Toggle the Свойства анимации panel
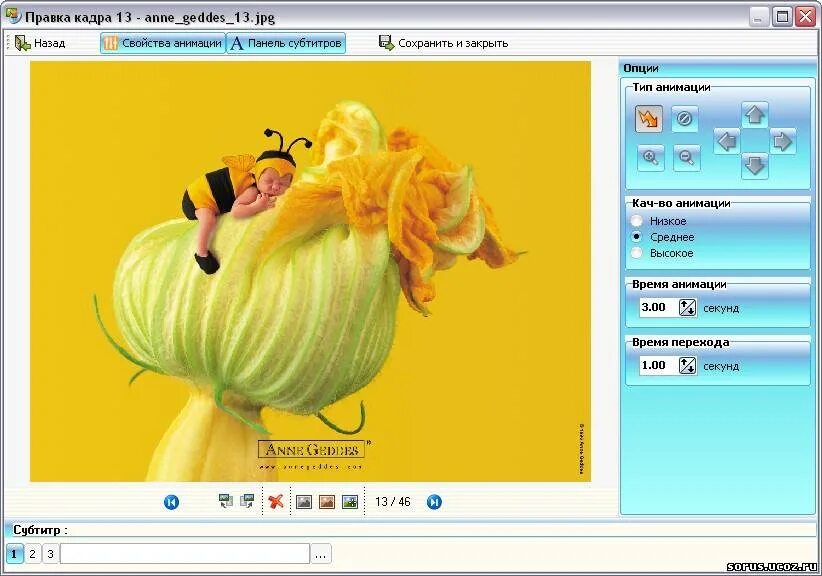This screenshot has height=576, width=822. (163, 43)
